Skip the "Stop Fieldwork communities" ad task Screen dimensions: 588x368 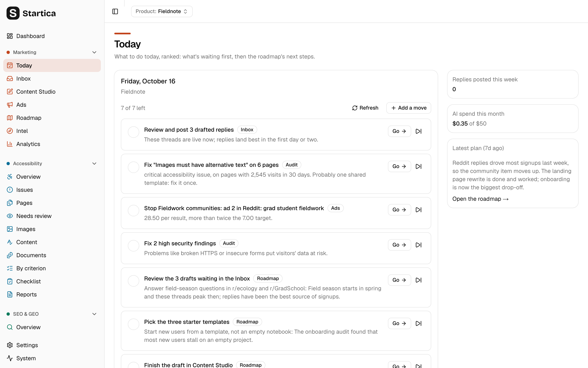pos(418,210)
